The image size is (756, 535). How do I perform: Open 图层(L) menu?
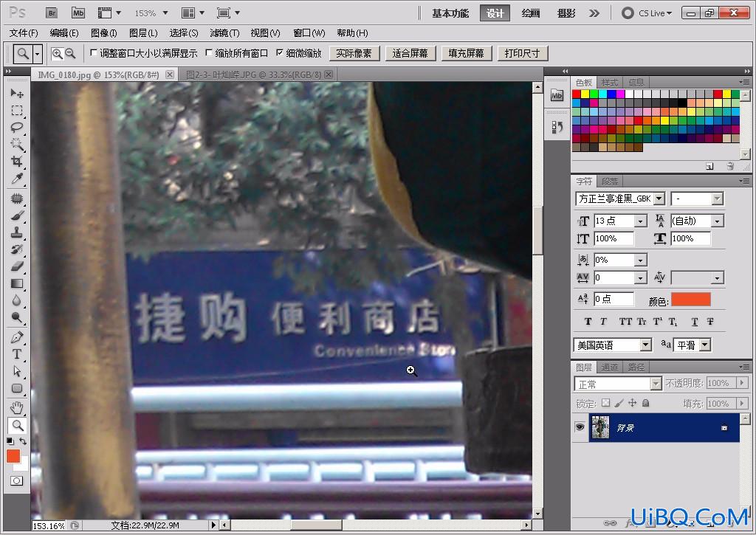143,32
